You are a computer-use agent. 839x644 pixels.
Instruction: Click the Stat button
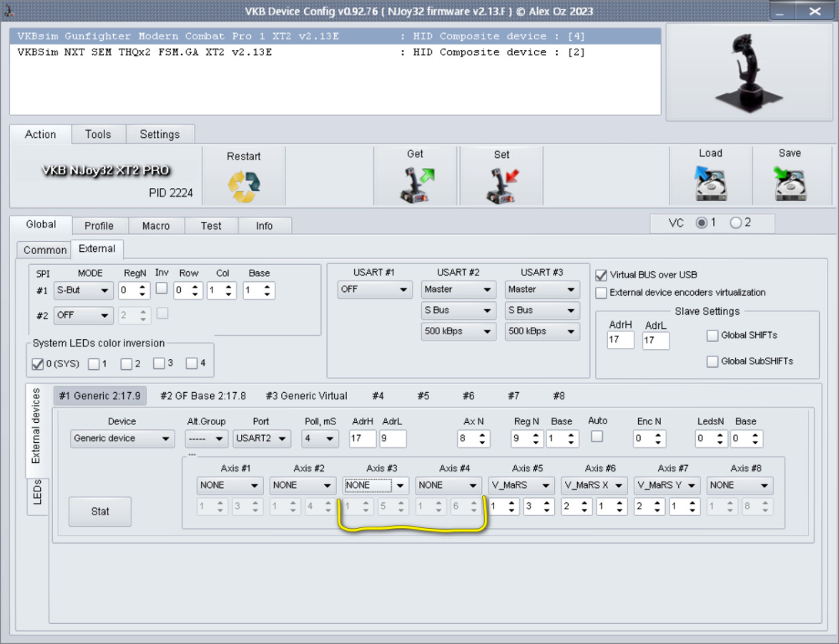coord(100,511)
